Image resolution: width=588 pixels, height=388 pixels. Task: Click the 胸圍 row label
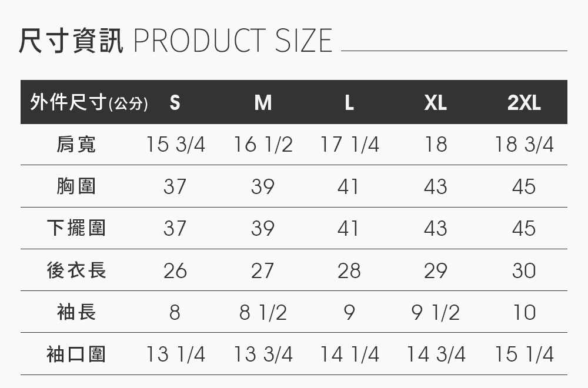(x=76, y=186)
